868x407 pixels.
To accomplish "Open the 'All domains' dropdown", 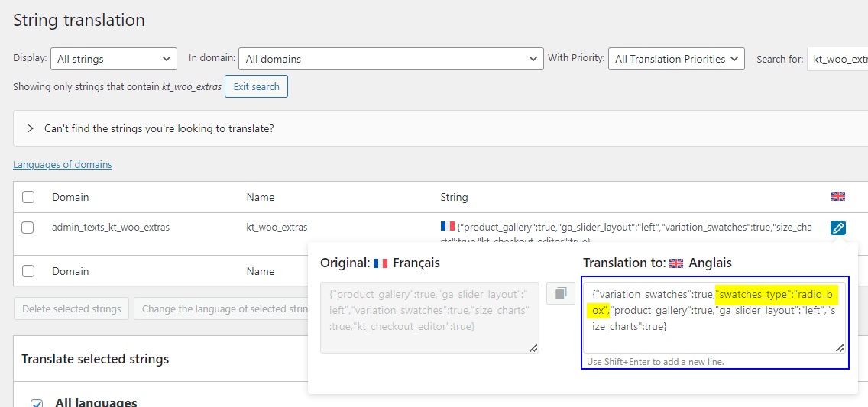I will 391,59.
